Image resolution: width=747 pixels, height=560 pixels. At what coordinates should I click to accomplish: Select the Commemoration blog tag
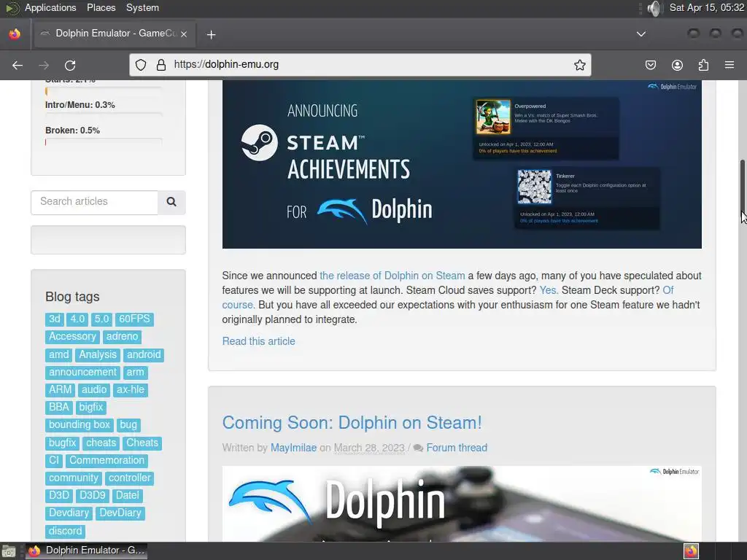click(107, 461)
